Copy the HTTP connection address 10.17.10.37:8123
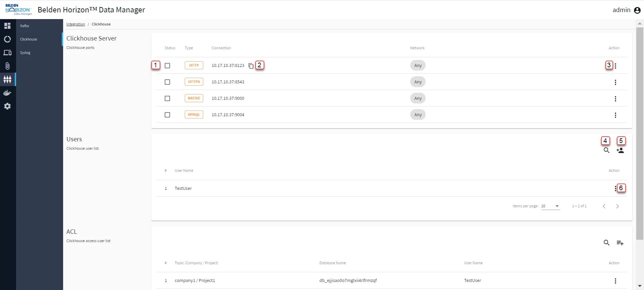 click(x=251, y=66)
